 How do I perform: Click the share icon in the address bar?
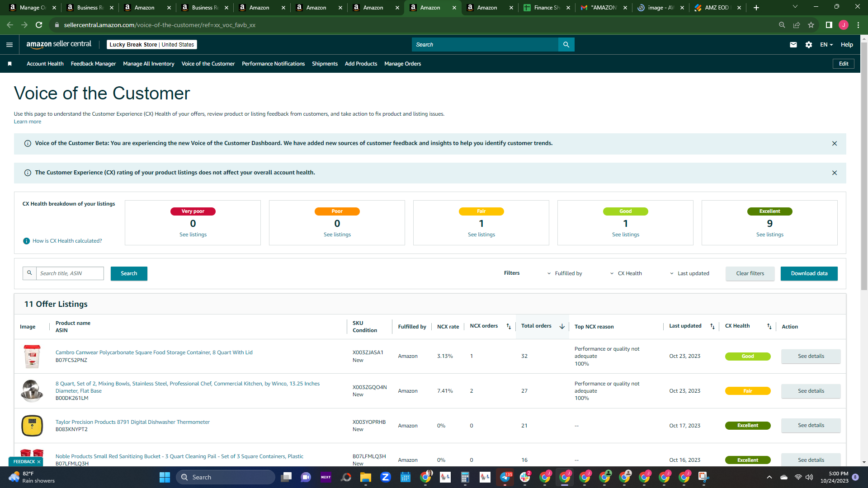tap(797, 25)
